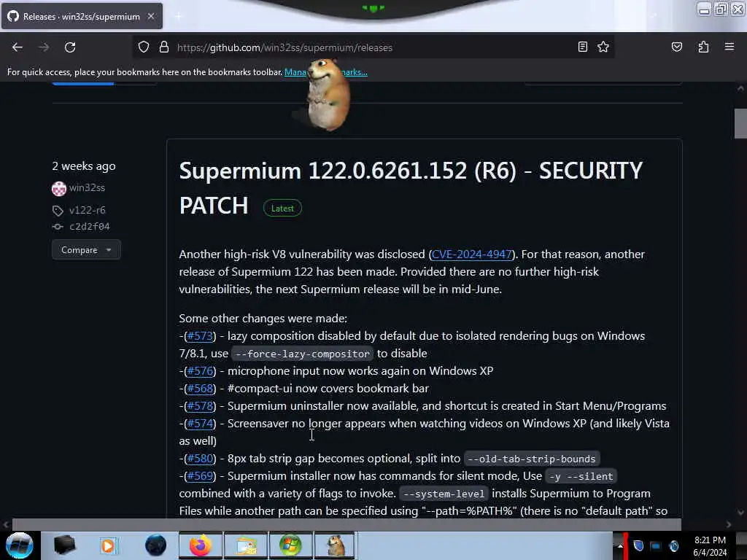Image resolution: width=747 pixels, height=560 pixels.
Task: Select the Releases · win32ss/supermium tab
Action: (x=82, y=16)
